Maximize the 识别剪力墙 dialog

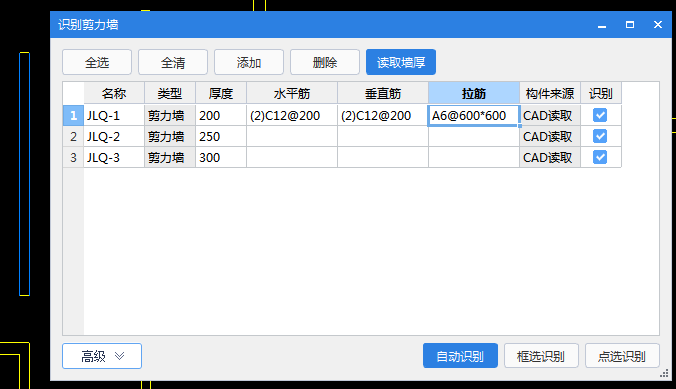tap(630, 25)
